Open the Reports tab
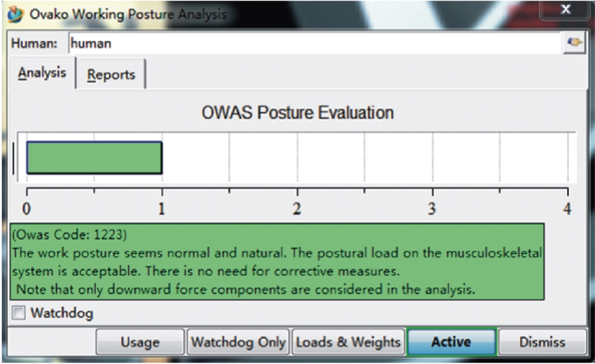The width and height of the screenshot is (595, 364). coord(111,74)
